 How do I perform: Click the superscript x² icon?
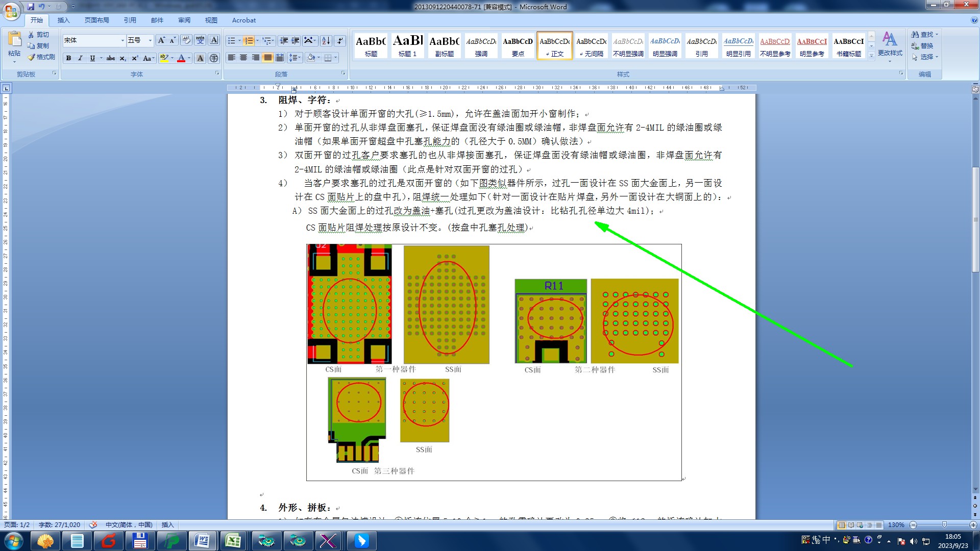(135, 58)
